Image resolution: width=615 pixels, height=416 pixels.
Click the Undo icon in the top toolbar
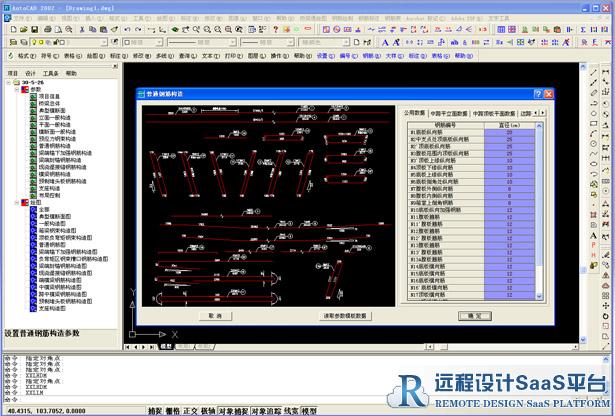coord(127,30)
